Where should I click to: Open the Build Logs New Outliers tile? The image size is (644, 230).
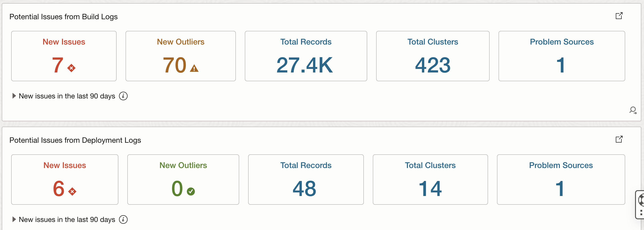[181, 56]
